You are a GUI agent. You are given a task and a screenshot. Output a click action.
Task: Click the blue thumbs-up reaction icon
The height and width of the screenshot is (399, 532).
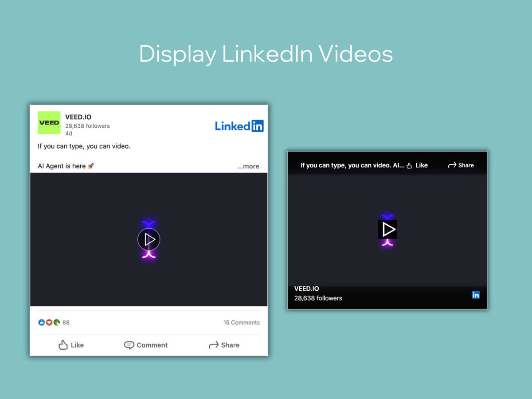pos(42,322)
